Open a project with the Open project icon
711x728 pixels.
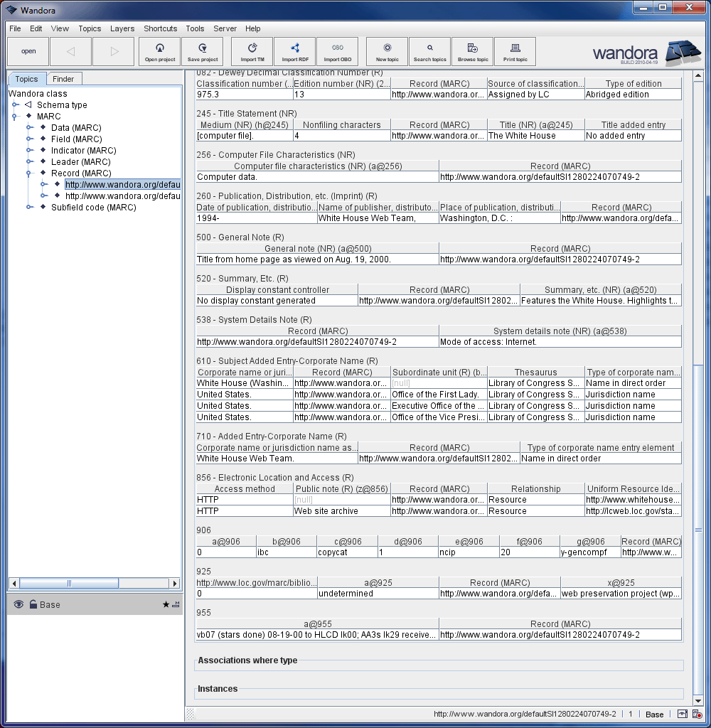pos(159,51)
